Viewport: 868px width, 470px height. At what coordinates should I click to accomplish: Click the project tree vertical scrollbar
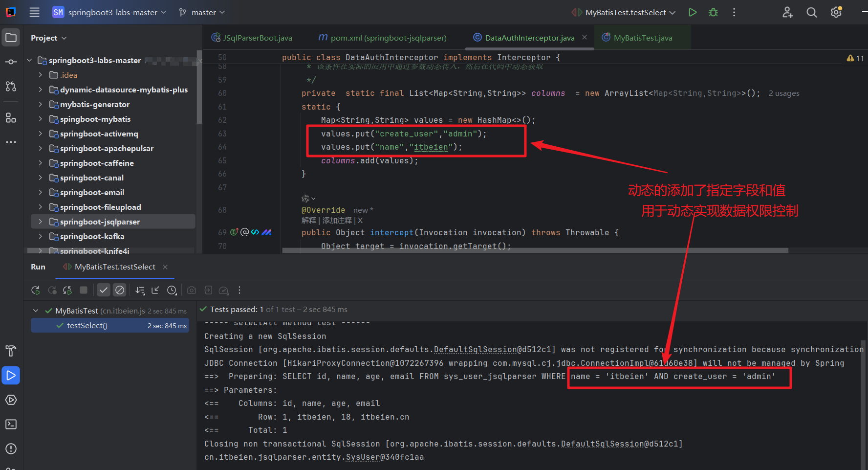199,87
